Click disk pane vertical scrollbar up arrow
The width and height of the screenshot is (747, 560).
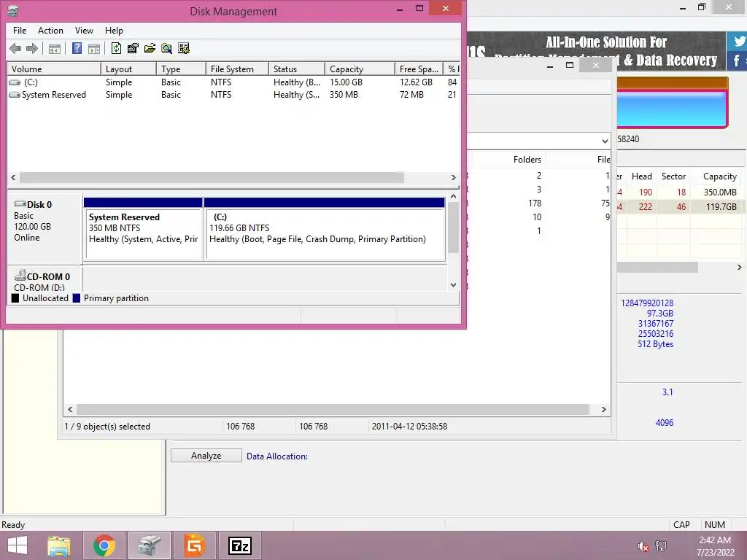453,196
